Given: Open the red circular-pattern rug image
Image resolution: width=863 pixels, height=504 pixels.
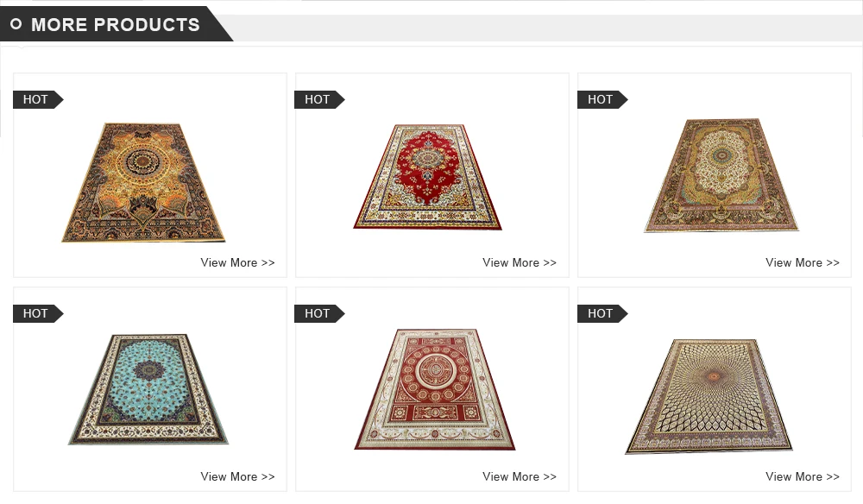Looking at the screenshot, I should (x=435, y=389).
